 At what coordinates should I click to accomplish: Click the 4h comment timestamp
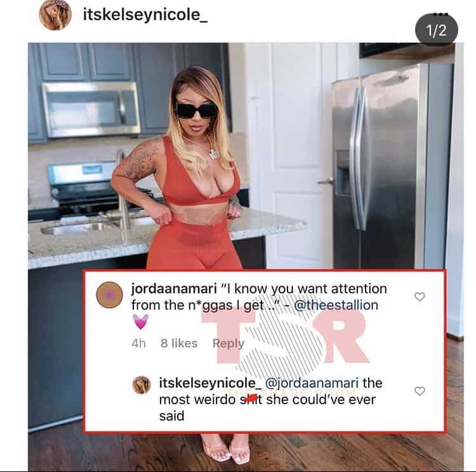click(139, 343)
